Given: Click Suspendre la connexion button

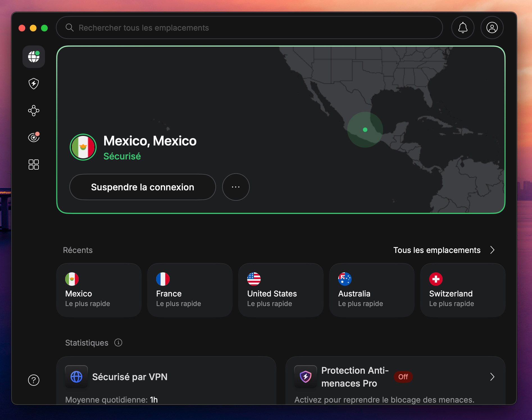Looking at the screenshot, I should click(x=143, y=187).
